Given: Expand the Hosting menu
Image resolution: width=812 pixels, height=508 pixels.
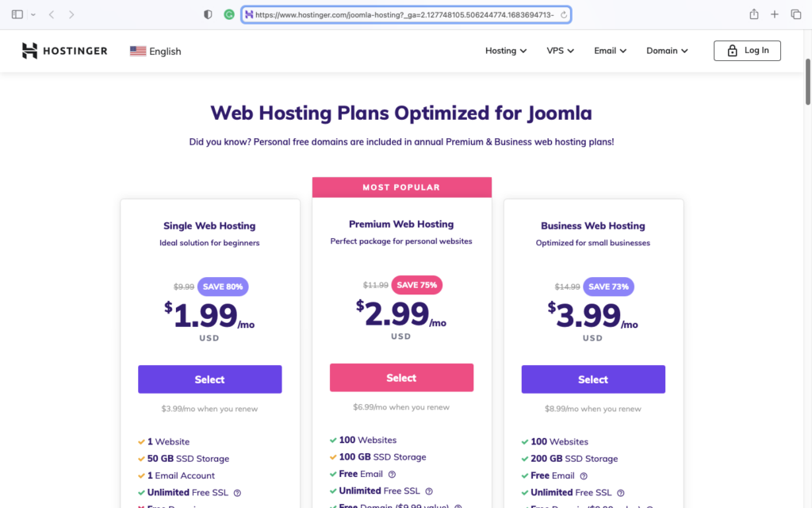Looking at the screenshot, I should tap(506, 51).
